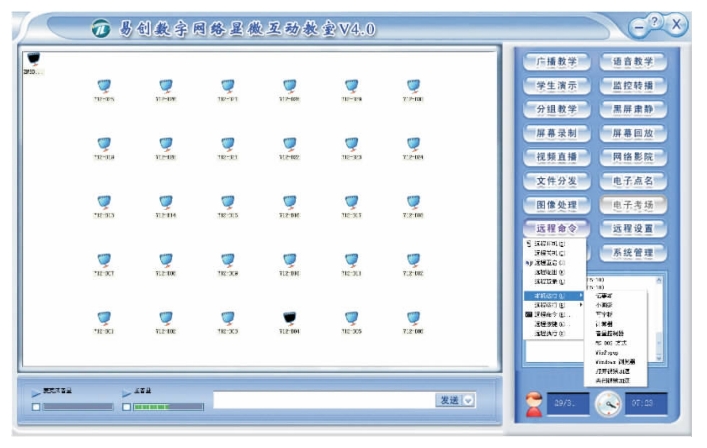
Task: Click the green logo icon in title bar
Action: pos(101,29)
